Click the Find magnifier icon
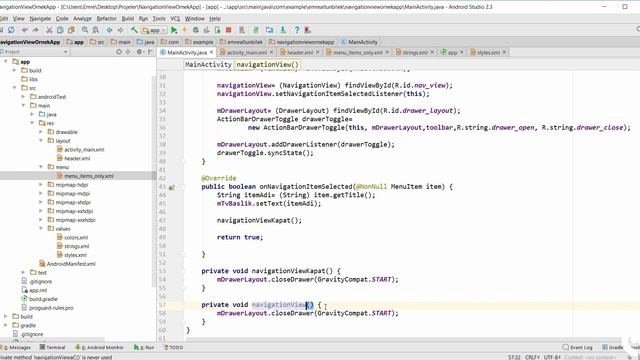The height and width of the screenshot is (360, 640). tap(84, 30)
